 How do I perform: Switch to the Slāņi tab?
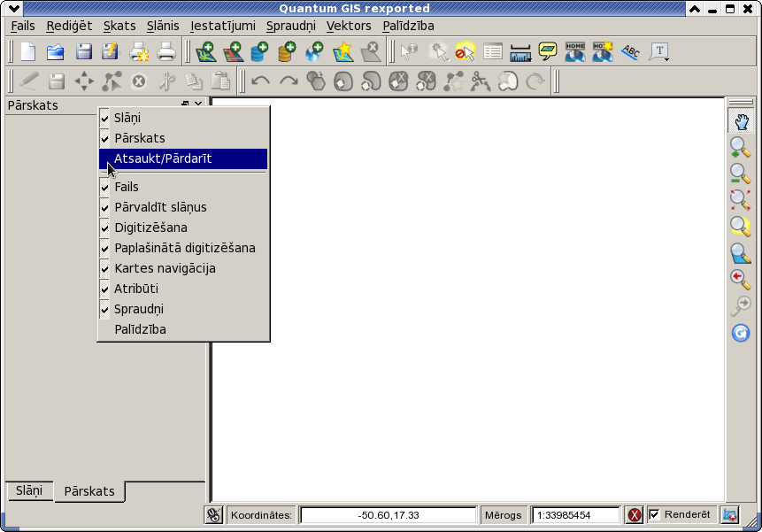point(29,490)
